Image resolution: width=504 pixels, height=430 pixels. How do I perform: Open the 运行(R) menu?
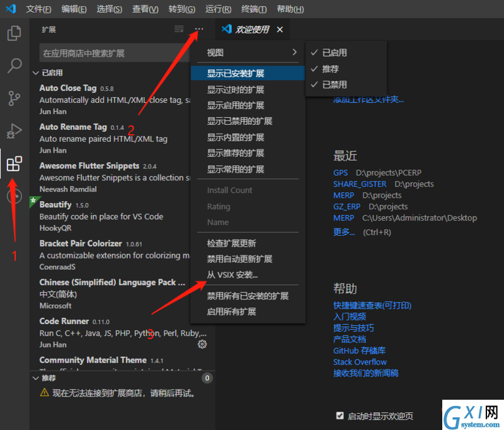(218, 9)
